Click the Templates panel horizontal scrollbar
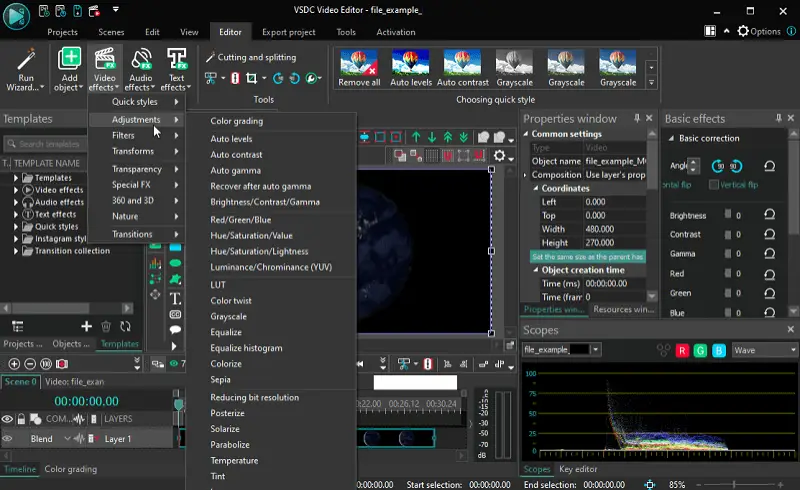 pyautogui.click(x=67, y=308)
